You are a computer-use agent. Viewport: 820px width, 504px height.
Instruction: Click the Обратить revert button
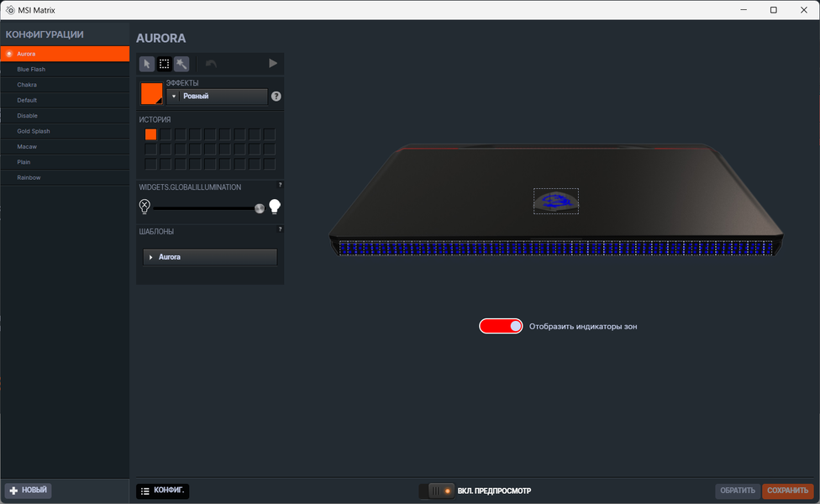pyautogui.click(x=738, y=491)
